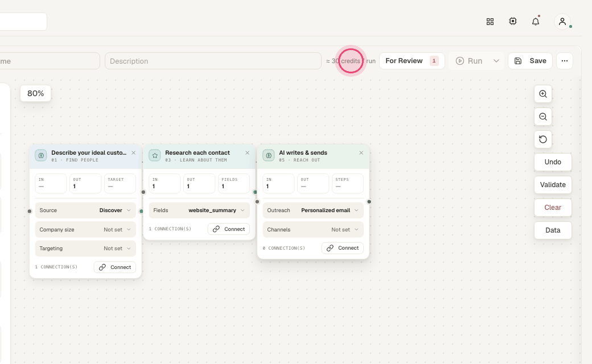Click the OUT value box on Find People node
The width and height of the screenshot is (592, 364).
click(85, 183)
